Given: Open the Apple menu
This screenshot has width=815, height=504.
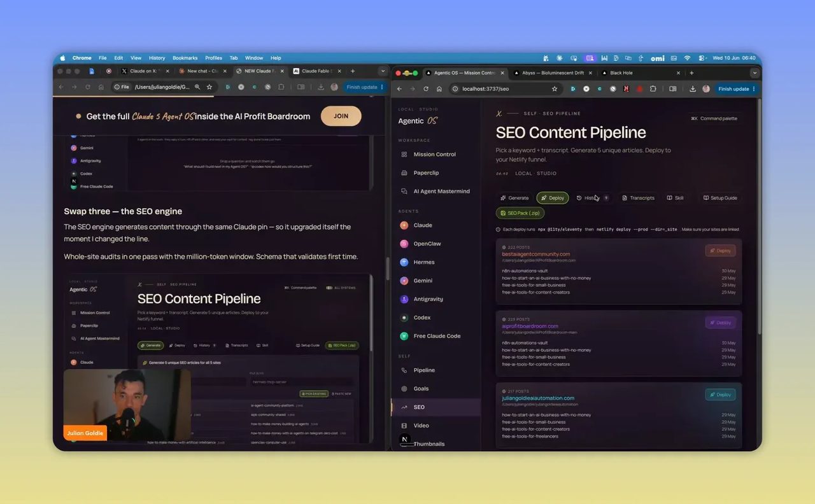Looking at the screenshot, I should click(x=62, y=58).
